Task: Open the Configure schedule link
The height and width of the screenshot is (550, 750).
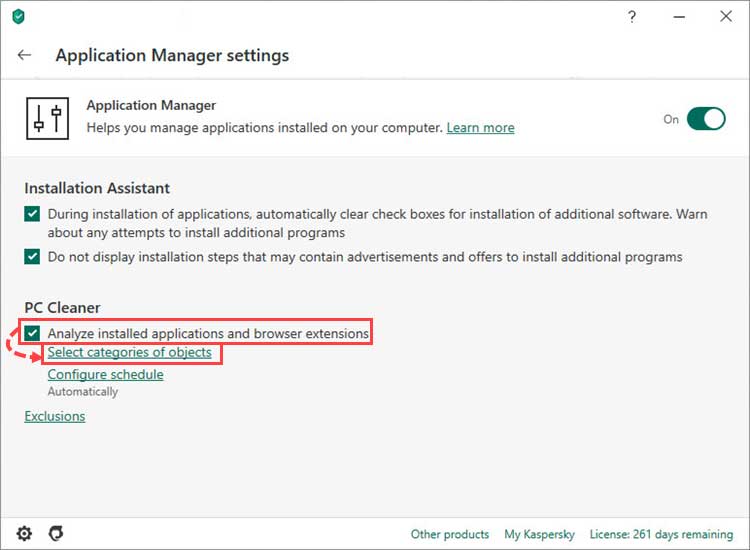Action: pos(105,374)
